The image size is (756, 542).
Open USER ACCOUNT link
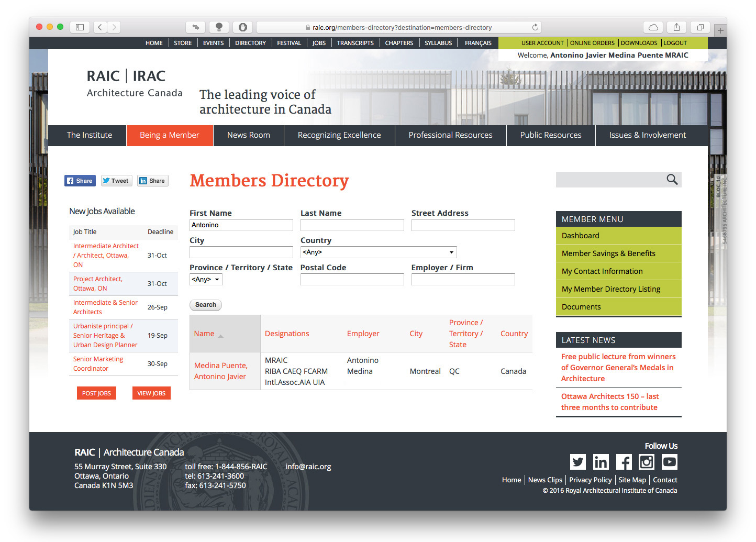[x=542, y=43]
